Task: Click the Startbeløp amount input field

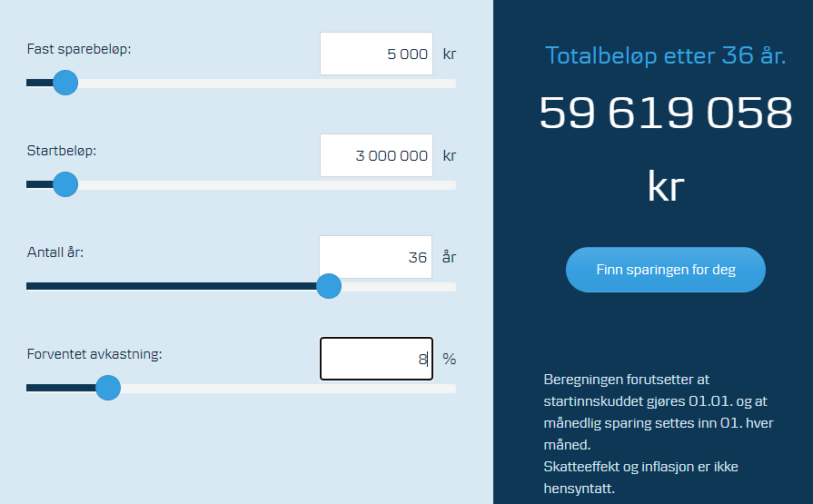Action: pos(376,155)
